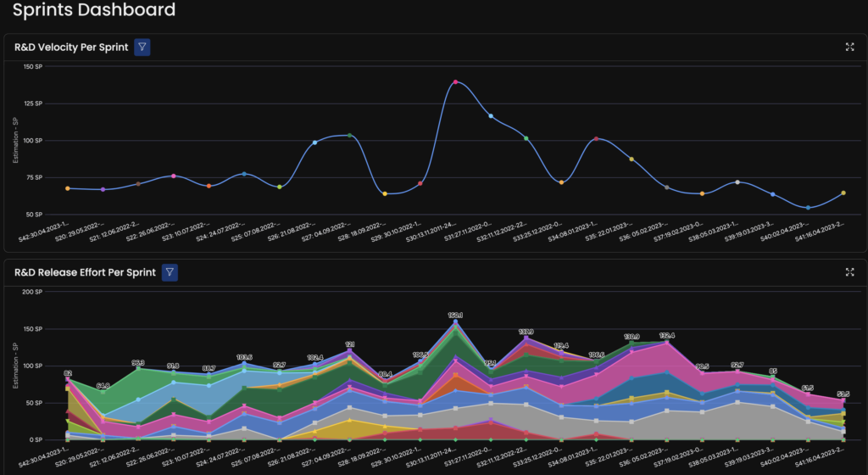This screenshot has width=868, height=475.
Task: Click the lowest data point on velocity line
Action: point(808,208)
